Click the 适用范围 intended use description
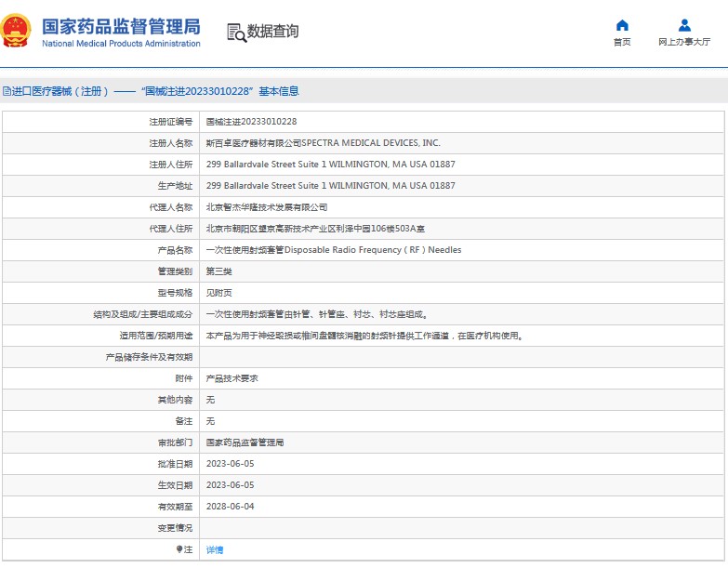Viewport: 728px width, 568px height. [x=365, y=336]
